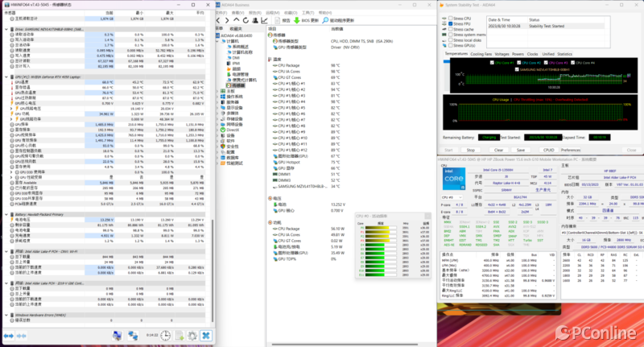Select 传感器 sensor item in AIDA64 tree
644x347 pixels.
[x=236, y=85]
